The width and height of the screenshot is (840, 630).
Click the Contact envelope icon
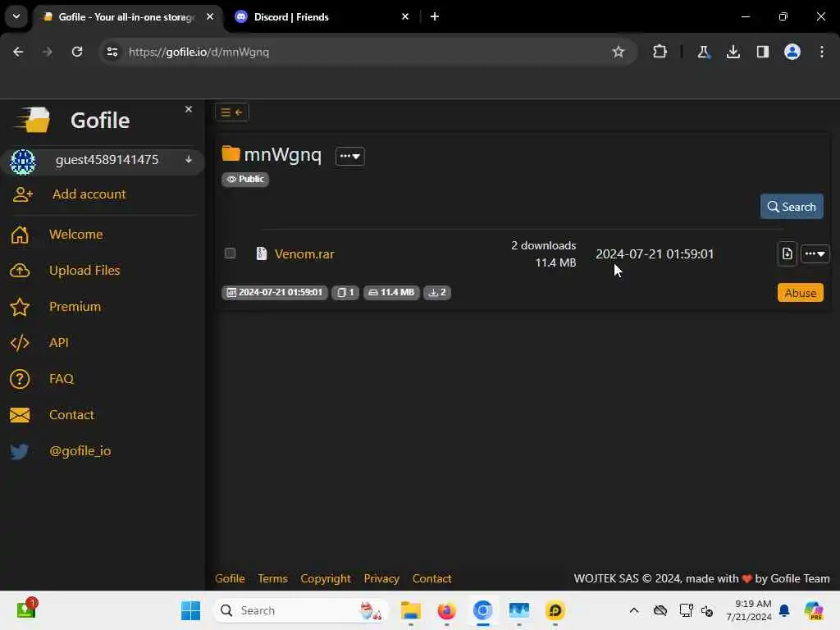point(20,415)
